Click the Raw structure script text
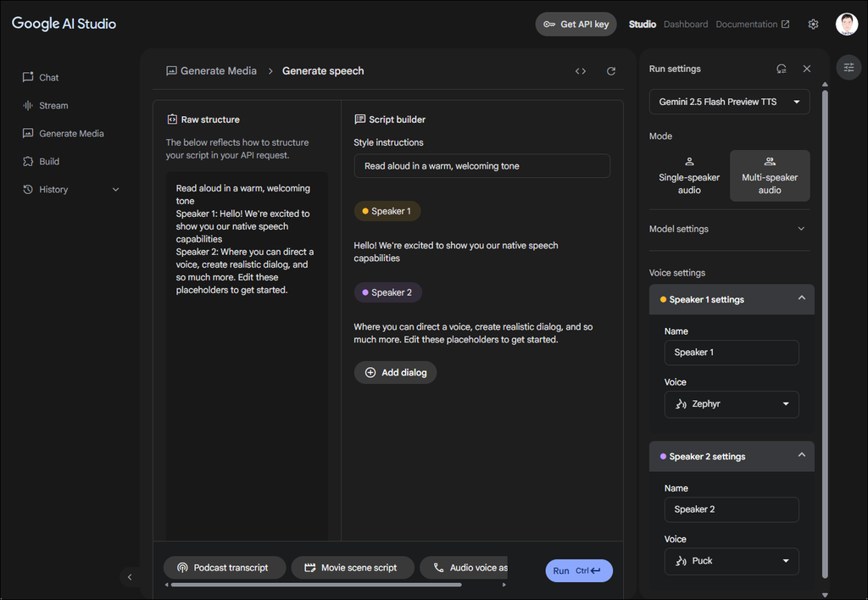The image size is (868, 600). click(245, 239)
